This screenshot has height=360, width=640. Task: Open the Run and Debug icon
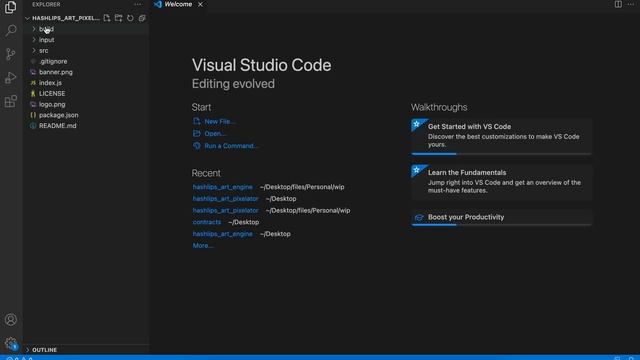[11, 78]
